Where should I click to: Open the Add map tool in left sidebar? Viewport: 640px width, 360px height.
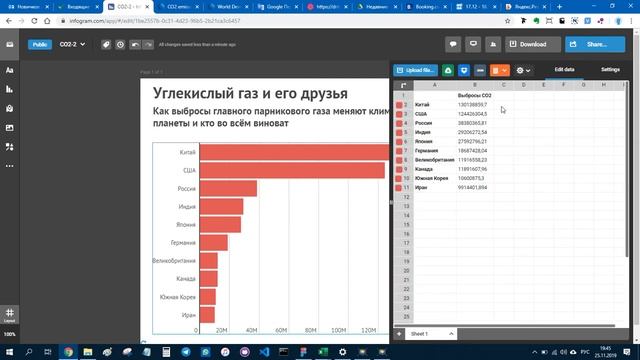(x=9, y=109)
